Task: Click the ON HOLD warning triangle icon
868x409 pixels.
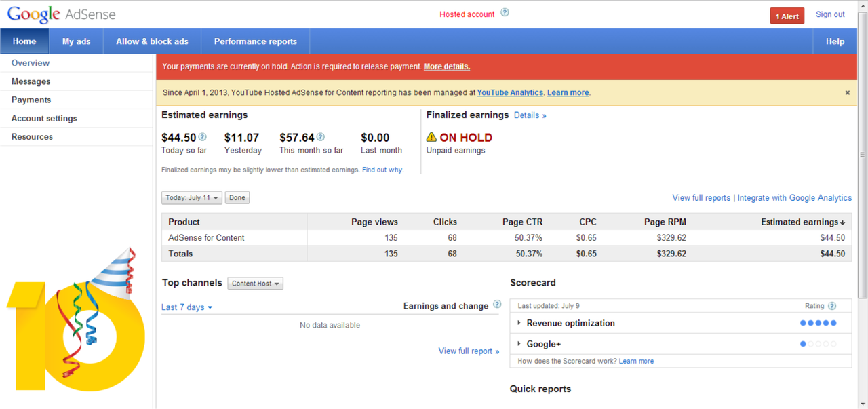Action: pyautogui.click(x=431, y=137)
